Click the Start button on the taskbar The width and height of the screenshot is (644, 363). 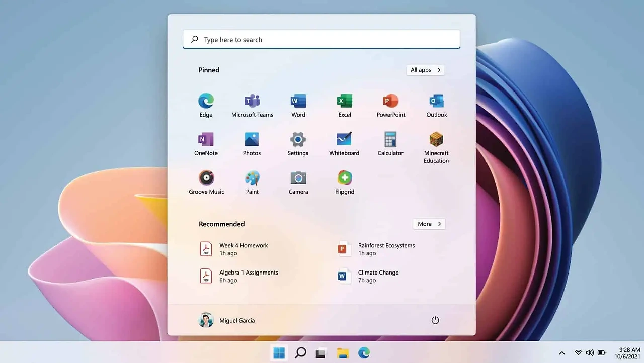(x=279, y=353)
